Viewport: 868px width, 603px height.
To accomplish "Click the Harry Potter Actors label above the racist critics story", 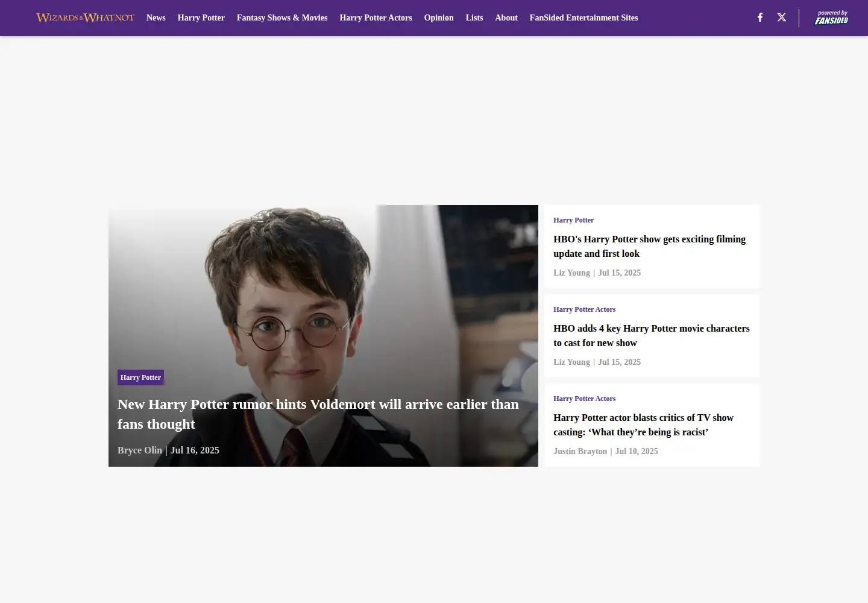I will coord(584,399).
